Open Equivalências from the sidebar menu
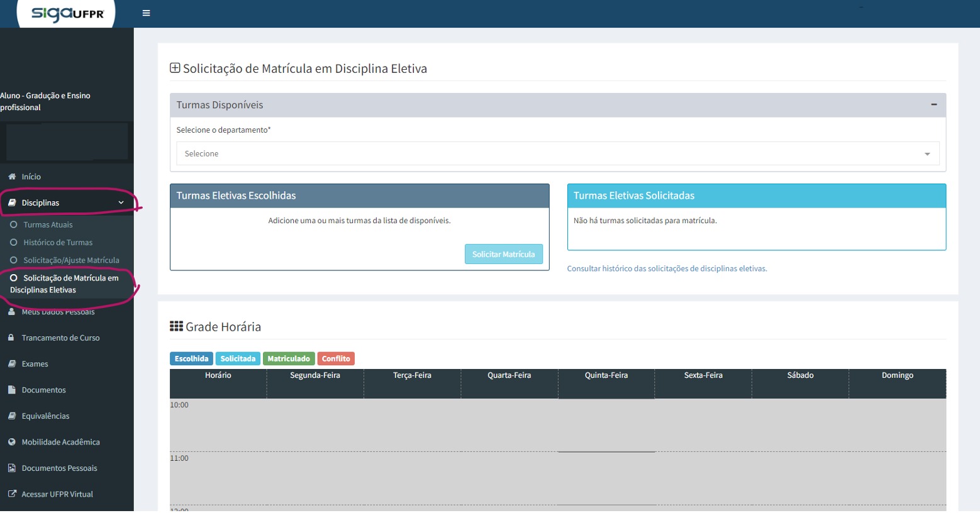 pos(45,416)
